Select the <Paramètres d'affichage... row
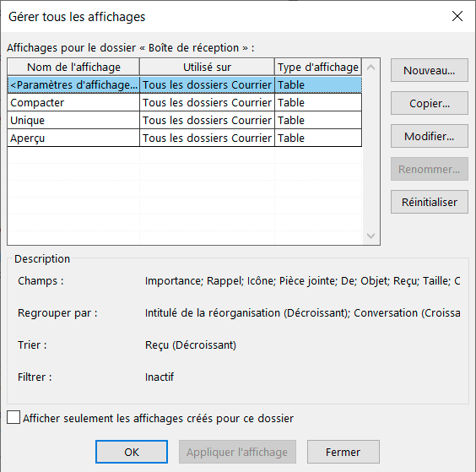 (185, 84)
